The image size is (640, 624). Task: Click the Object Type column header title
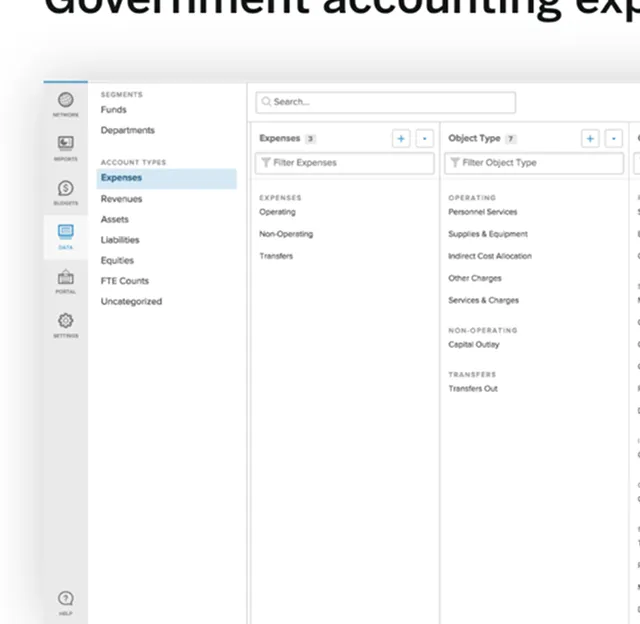pyautogui.click(x=474, y=138)
